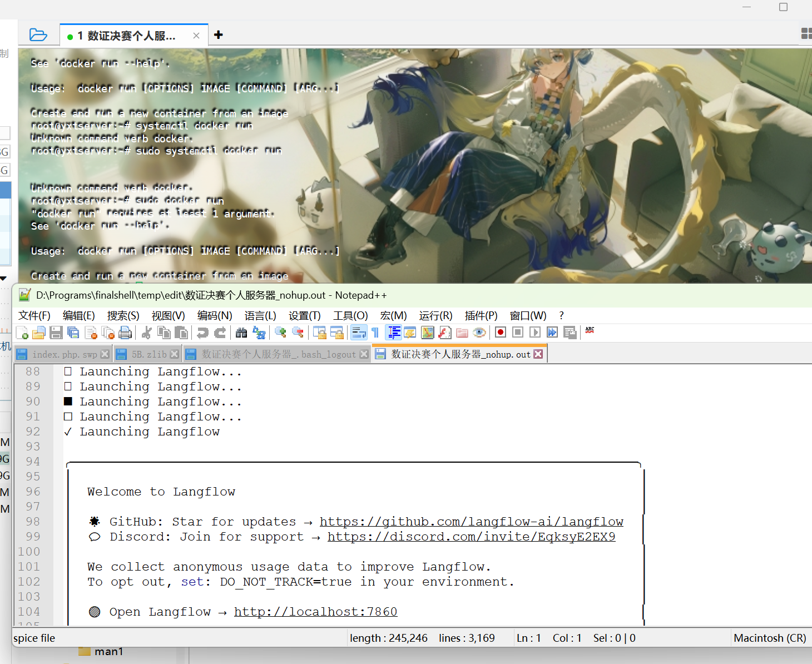Click the Open file folder icon in Notepad++
Viewport: 812px width, 664px height.
[x=39, y=333]
